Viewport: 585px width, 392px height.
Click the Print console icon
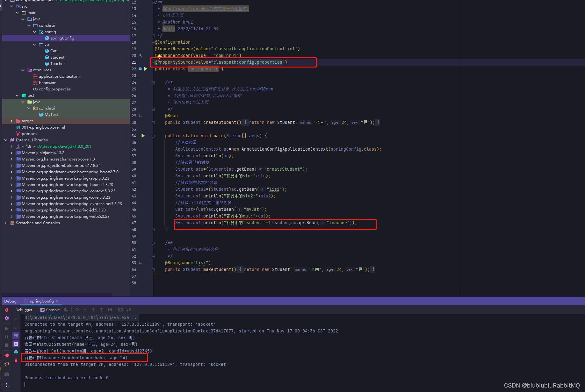tap(16, 352)
